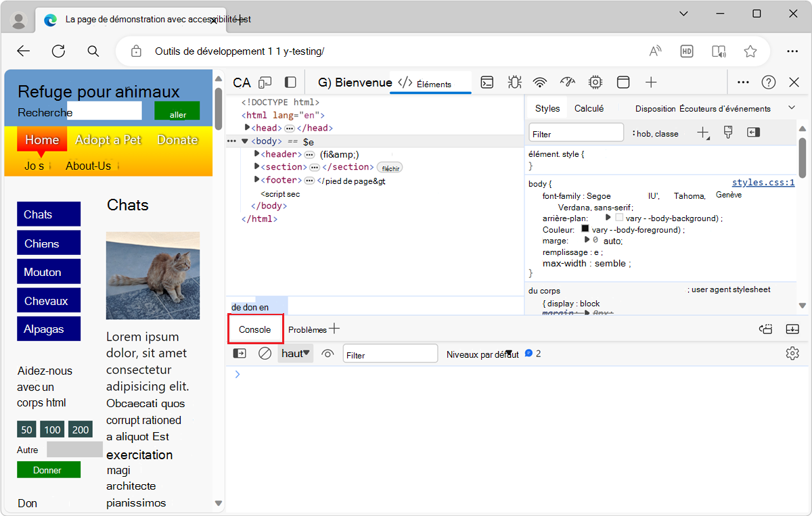Screen dimensions: 812x516
Task: Toggle computed styles sidebar icon
Action: tap(754, 133)
